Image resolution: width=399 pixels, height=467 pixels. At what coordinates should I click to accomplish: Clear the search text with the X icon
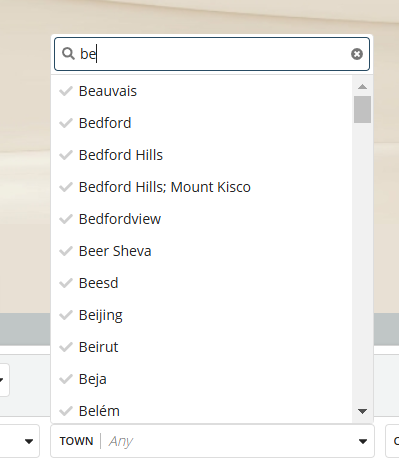click(357, 54)
